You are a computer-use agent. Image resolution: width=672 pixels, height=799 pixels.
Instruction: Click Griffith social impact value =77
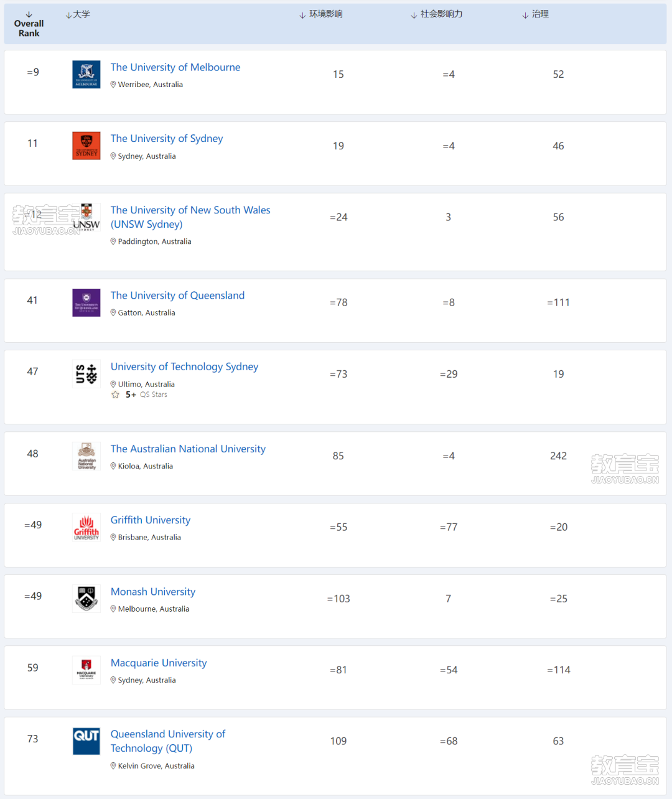(449, 527)
